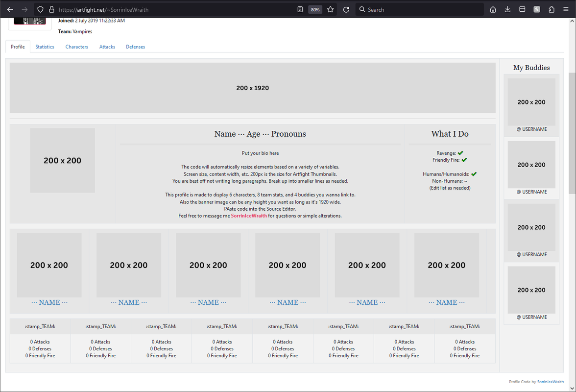This screenshot has width=576, height=392.
Task: Click the browser back arrow
Action: [10, 9]
